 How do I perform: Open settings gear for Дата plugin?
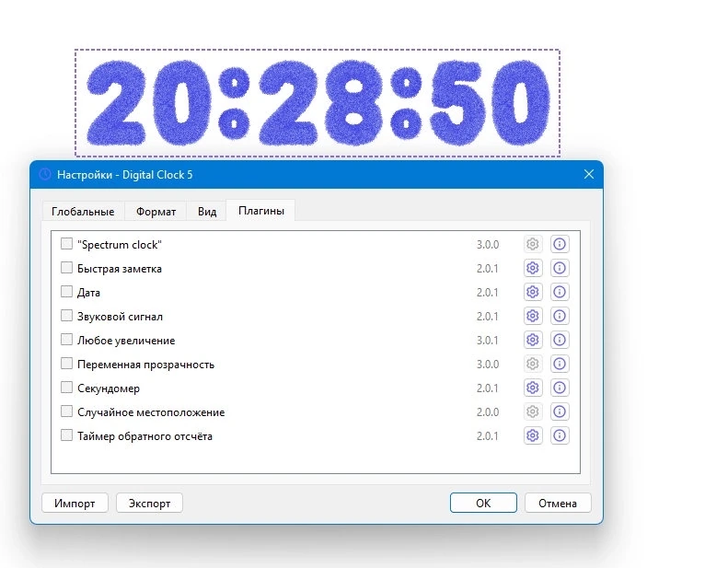(x=533, y=292)
